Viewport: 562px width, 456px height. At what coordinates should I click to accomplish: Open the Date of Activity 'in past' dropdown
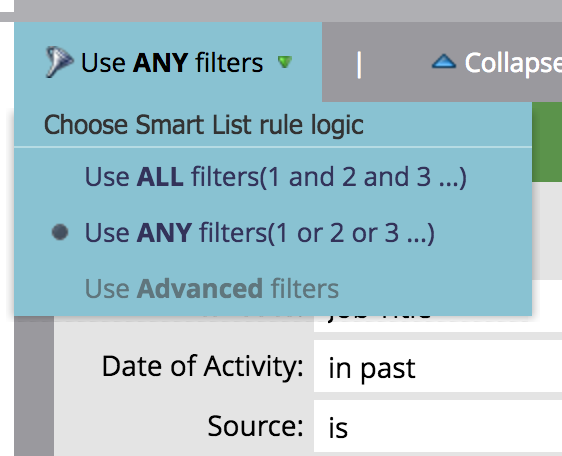[438, 366]
